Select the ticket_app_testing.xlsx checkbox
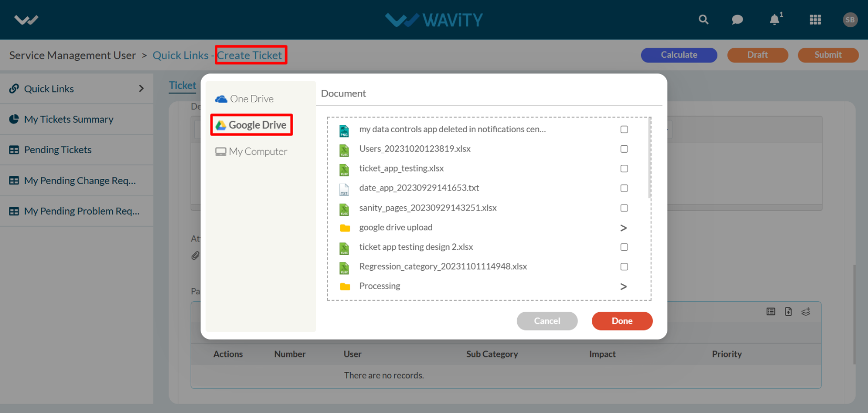 click(624, 168)
